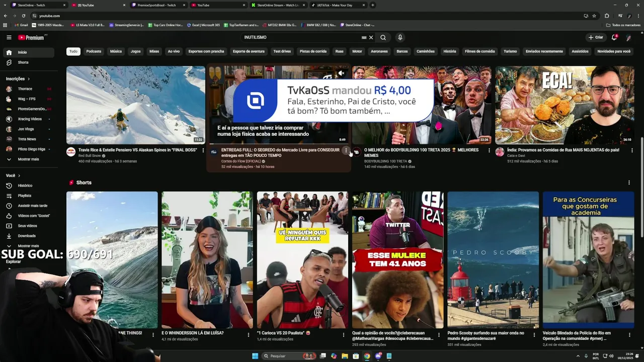The height and width of the screenshot is (362, 644).
Task: Open a new browser tab
Action: point(372,5)
